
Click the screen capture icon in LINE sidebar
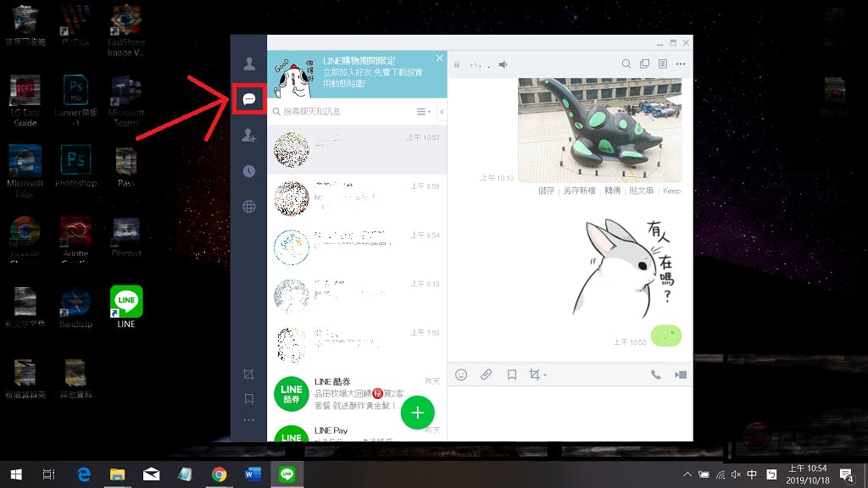pyautogui.click(x=248, y=374)
